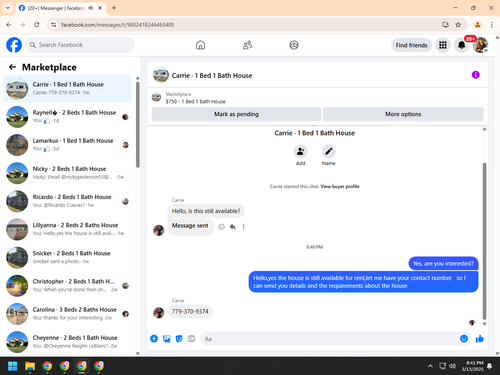Attach a photo using the image icon
The height and width of the screenshot is (375, 500).
click(x=167, y=339)
